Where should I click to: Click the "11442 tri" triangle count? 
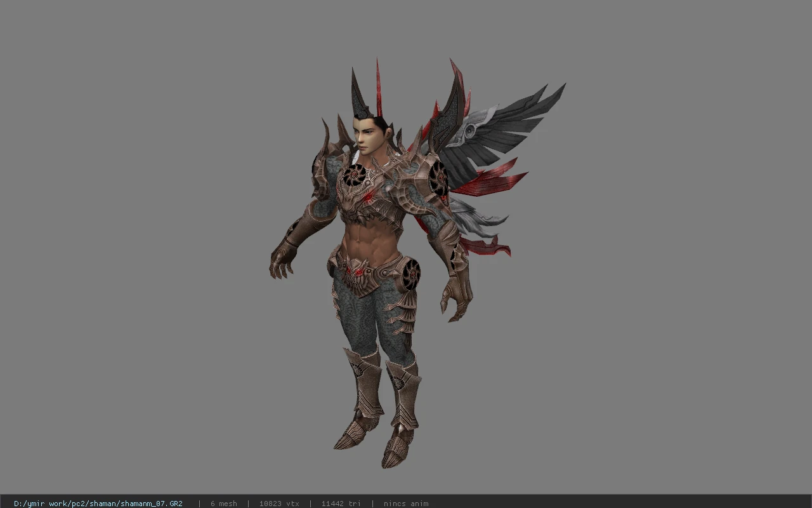[341, 504]
